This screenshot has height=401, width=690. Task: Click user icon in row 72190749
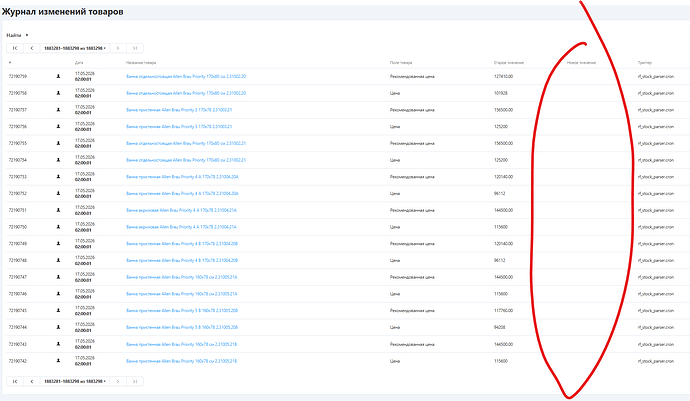click(58, 243)
